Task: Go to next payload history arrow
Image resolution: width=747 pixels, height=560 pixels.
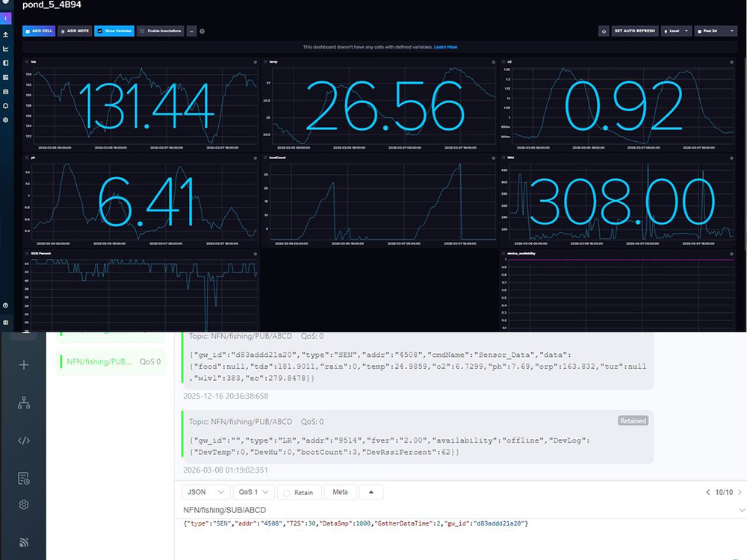Action: tap(740, 492)
